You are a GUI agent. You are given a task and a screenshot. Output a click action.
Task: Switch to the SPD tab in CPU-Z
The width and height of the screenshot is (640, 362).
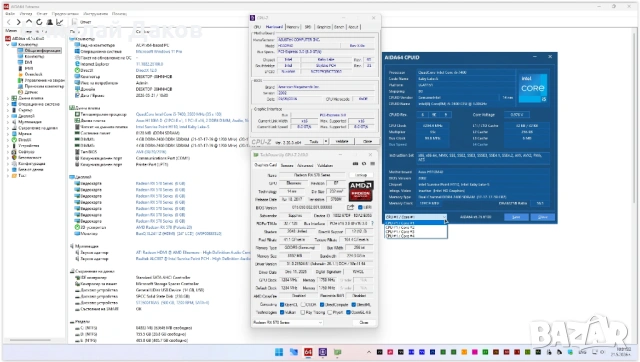[308, 27]
